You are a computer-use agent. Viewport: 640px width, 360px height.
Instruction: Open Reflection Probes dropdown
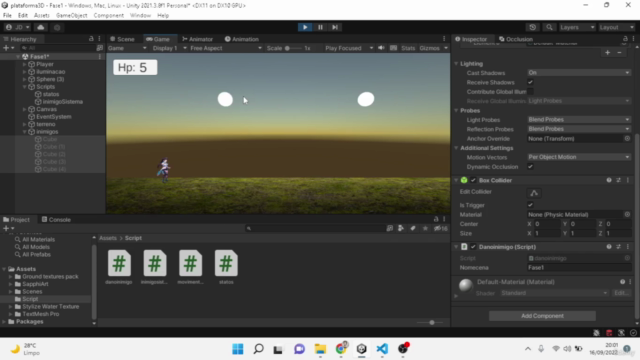click(x=578, y=129)
